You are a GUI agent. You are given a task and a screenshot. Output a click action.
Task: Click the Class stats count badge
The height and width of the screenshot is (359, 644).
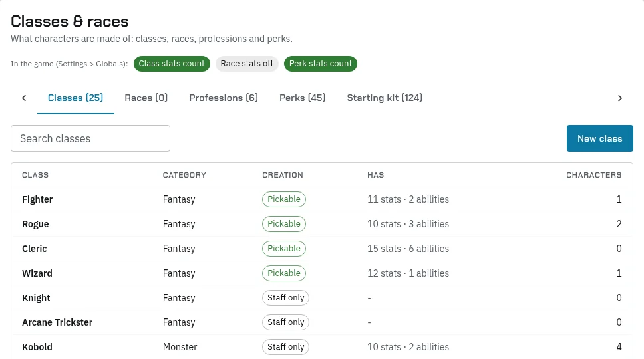click(x=172, y=64)
